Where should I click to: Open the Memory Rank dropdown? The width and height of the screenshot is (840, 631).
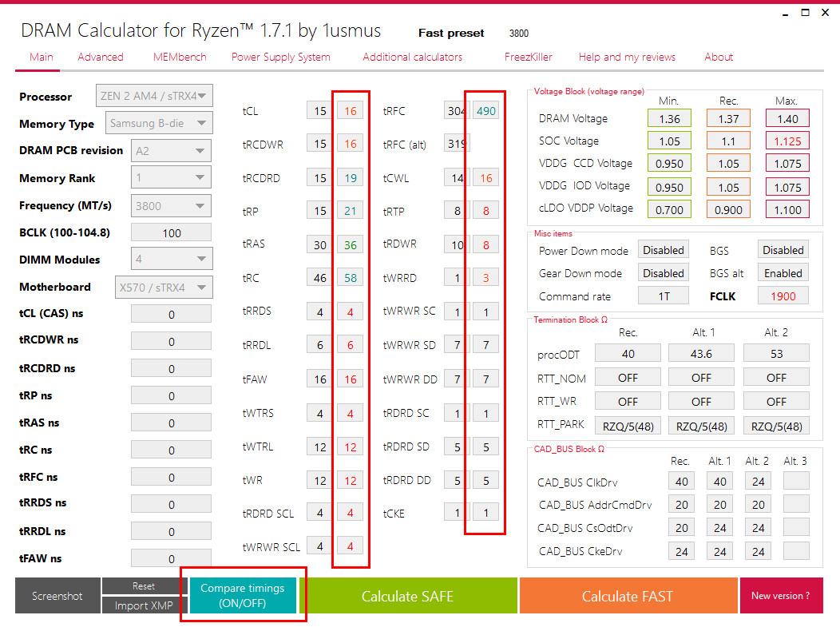click(x=171, y=177)
